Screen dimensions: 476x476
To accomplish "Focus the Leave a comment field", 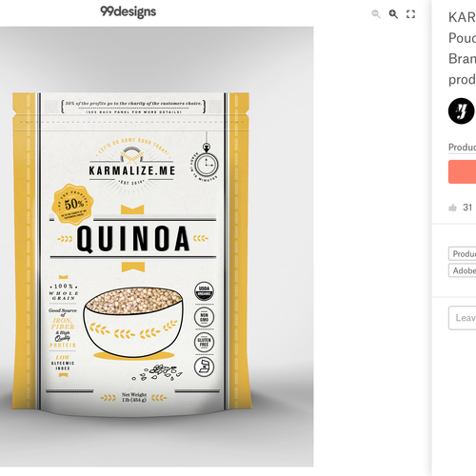I will 463,318.
